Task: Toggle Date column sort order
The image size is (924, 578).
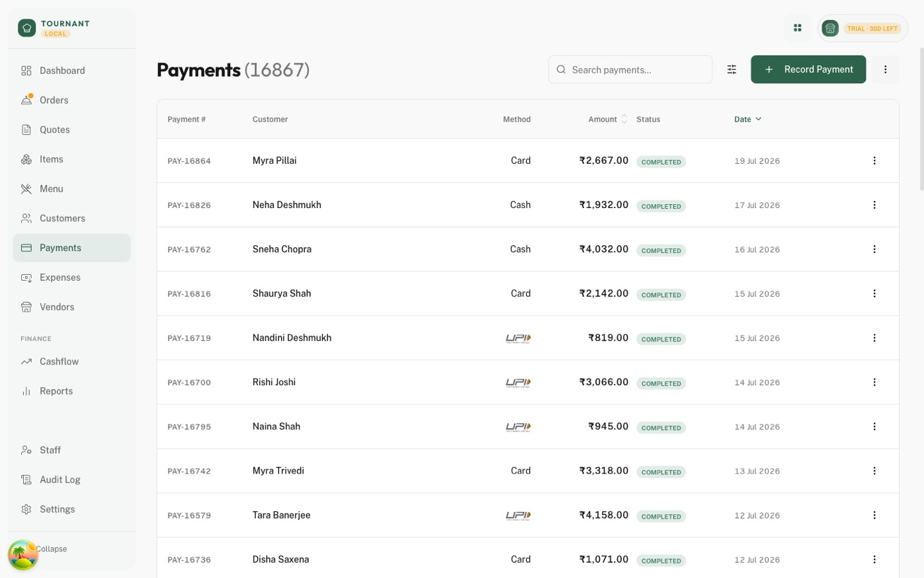Action: point(748,120)
